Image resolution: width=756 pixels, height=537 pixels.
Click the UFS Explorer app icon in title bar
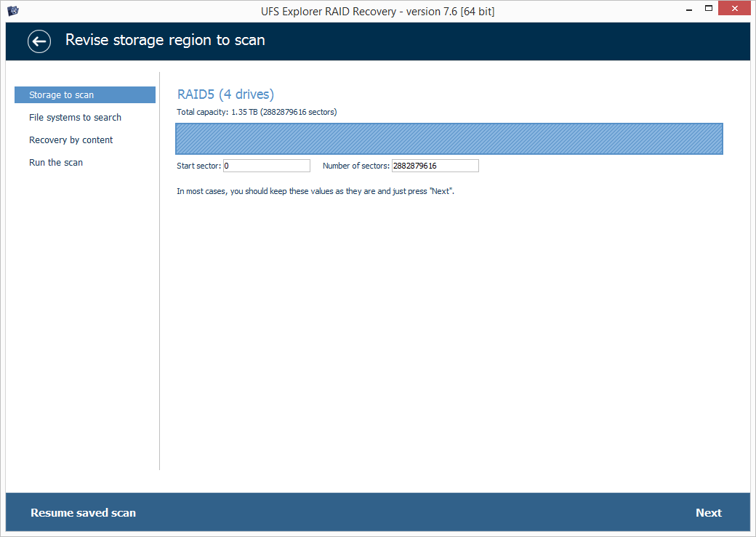12,11
